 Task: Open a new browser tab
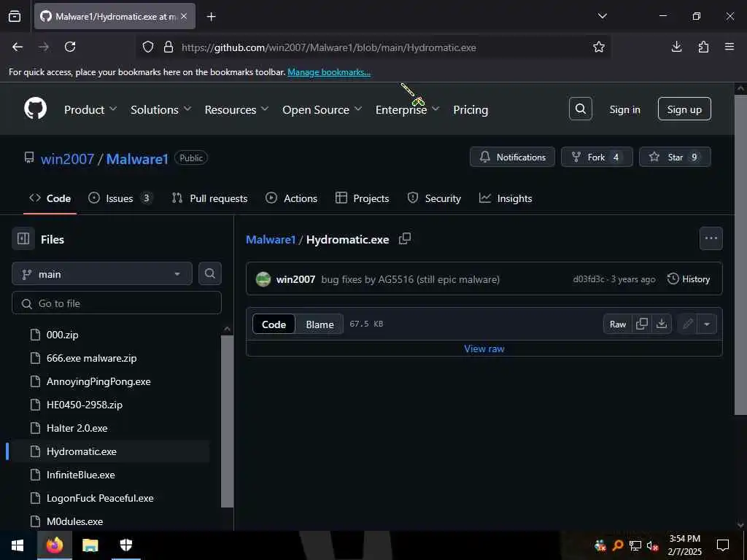(211, 17)
